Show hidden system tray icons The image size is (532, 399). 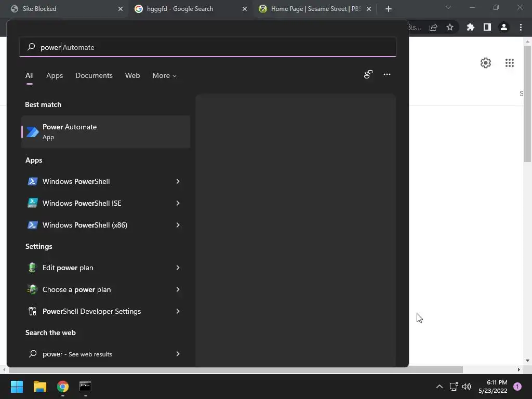[440, 387]
